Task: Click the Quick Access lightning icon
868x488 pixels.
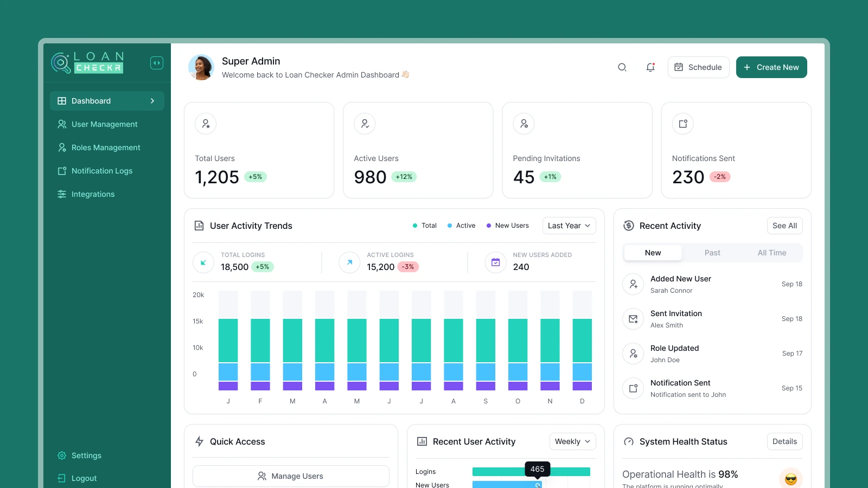Action: point(199,441)
